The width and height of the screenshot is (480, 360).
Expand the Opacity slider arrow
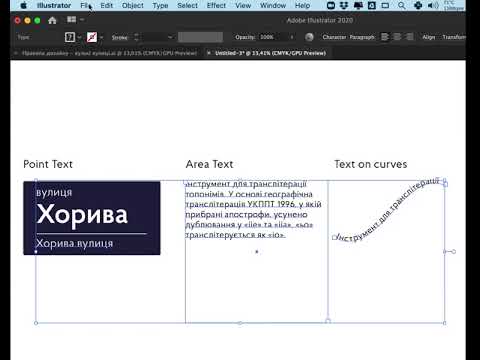tap(292, 37)
